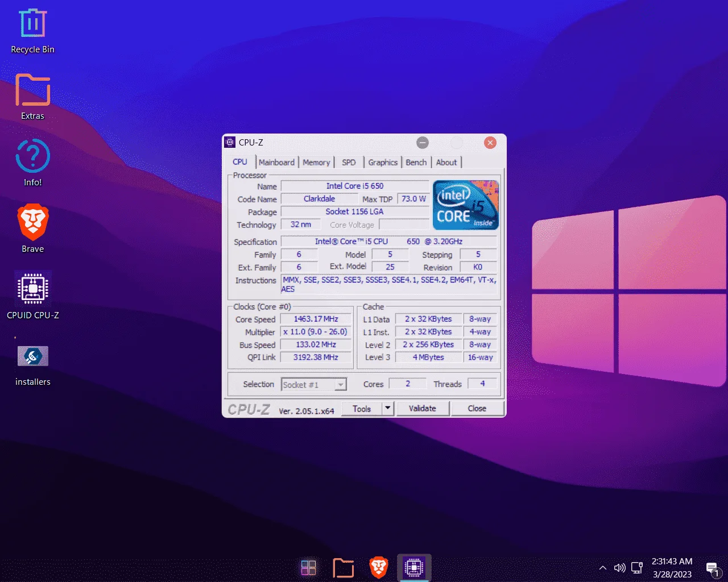Click the Close button in CPU-Z
This screenshot has height=582, width=728.
(x=477, y=409)
